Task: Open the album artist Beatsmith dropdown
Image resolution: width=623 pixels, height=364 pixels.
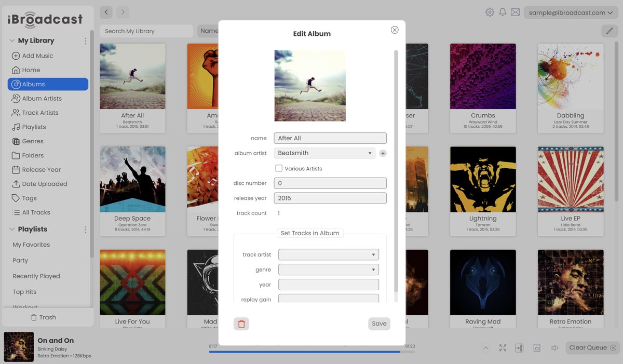Action: click(324, 153)
